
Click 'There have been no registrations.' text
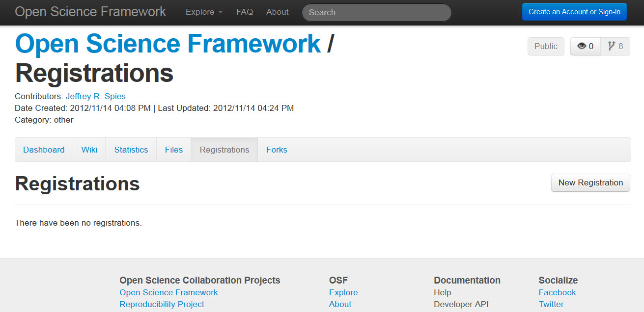[78, 223]
